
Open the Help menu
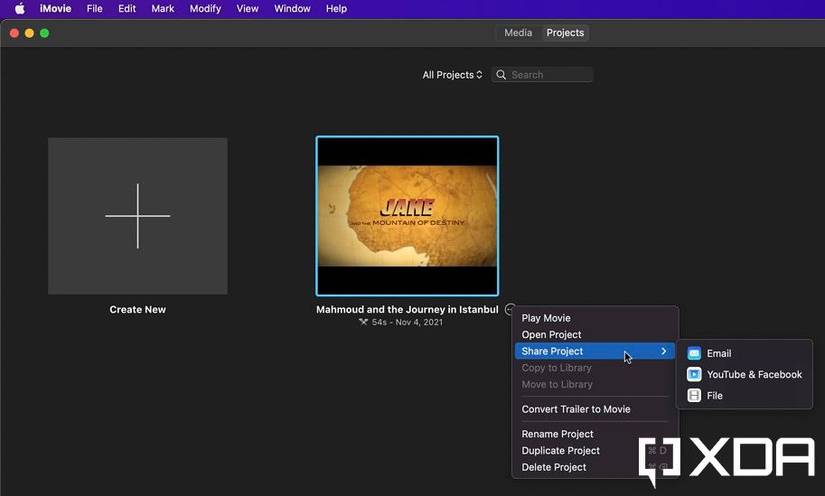336,9
